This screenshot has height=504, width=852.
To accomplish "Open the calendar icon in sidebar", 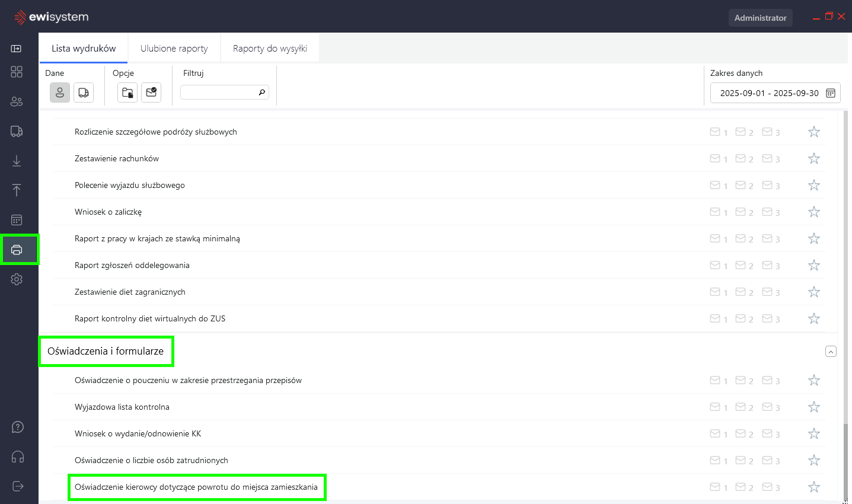I will point(17,220).
